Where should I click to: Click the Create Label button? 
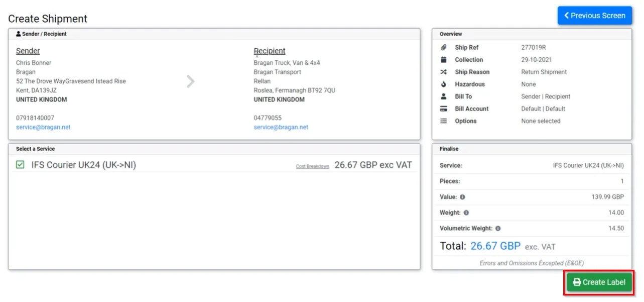[x=599, y=282]
